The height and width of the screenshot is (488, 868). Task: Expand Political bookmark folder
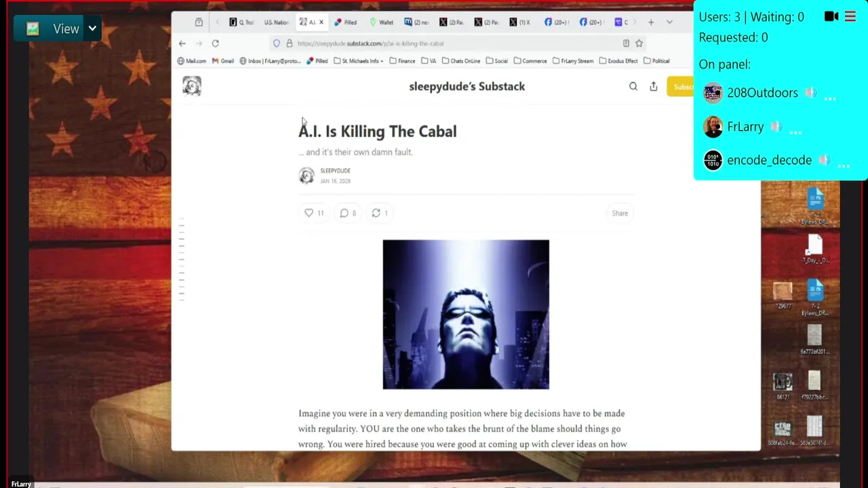pyautogui.click(x=656, y=61)
